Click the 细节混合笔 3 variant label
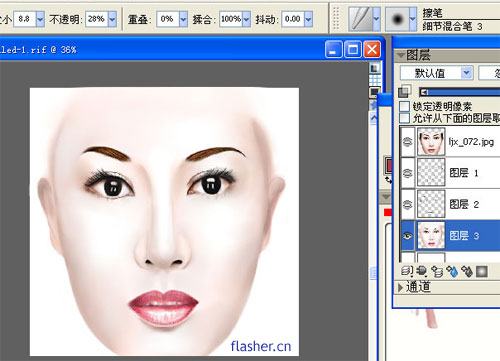 (452, 26)
